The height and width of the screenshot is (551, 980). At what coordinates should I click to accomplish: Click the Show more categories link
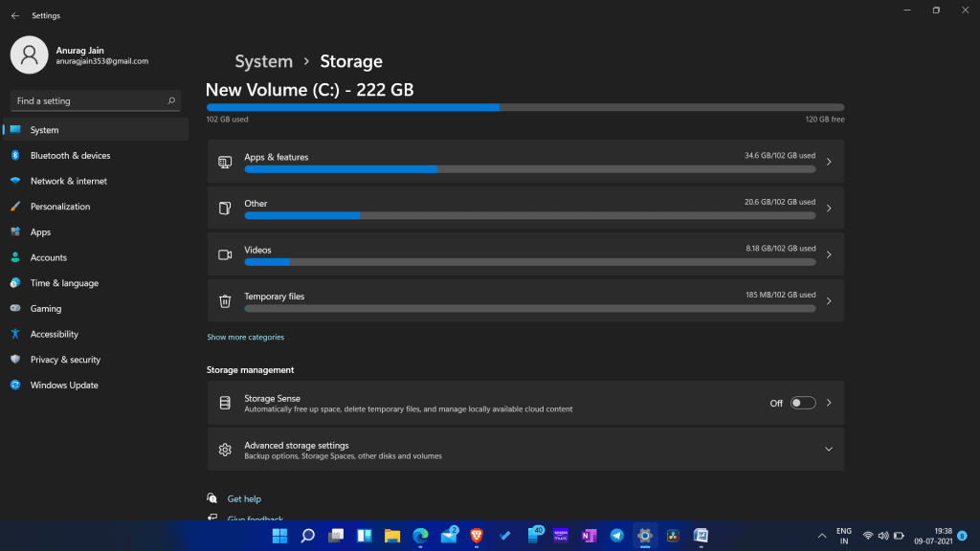(x=246, y=337)
